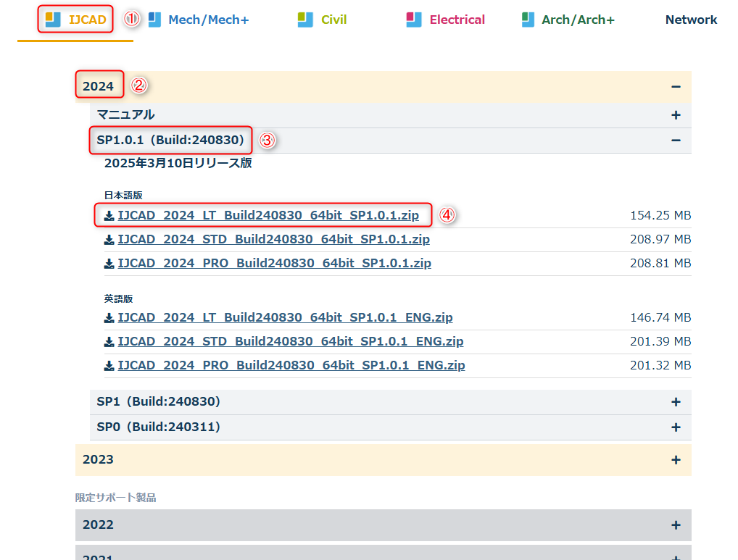Switch to the Electrical tab
The width and height of the screenshot is (738, 560).
click(x=445, y=20)
